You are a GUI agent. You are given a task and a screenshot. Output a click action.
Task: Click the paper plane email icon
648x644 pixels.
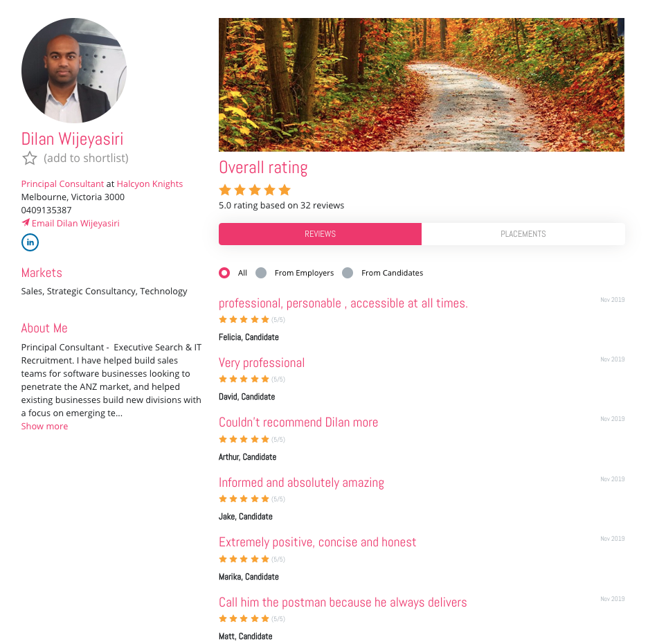[26, 223]
